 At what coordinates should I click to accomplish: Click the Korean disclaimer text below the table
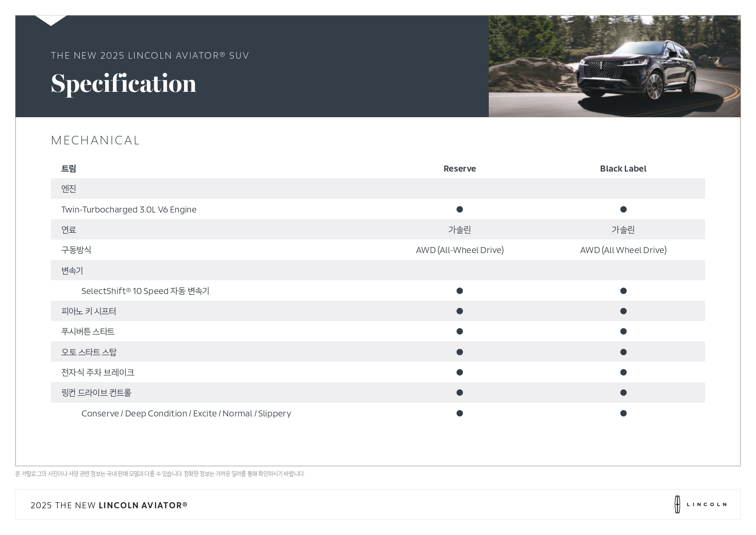(x=160, y=474)
